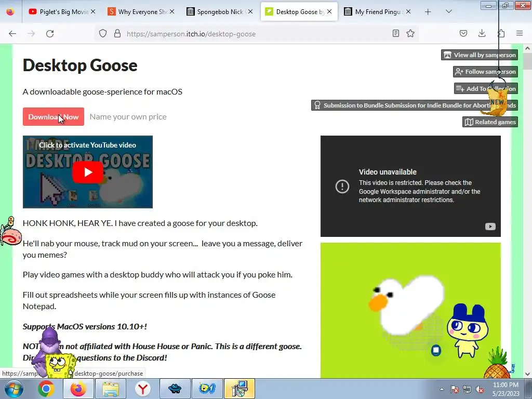Open the tracking protection shield icon
The width and height of the screenshot is (532, 399).
[103, 34]
